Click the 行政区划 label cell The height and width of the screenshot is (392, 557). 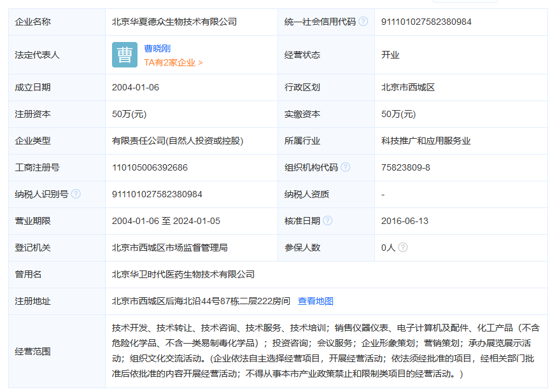coord(326,87)
